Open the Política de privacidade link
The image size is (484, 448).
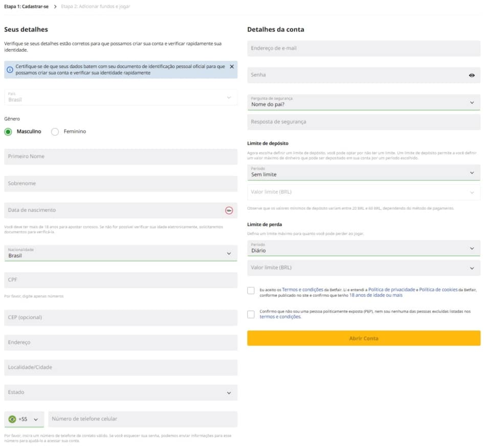(x=391, y=290)
